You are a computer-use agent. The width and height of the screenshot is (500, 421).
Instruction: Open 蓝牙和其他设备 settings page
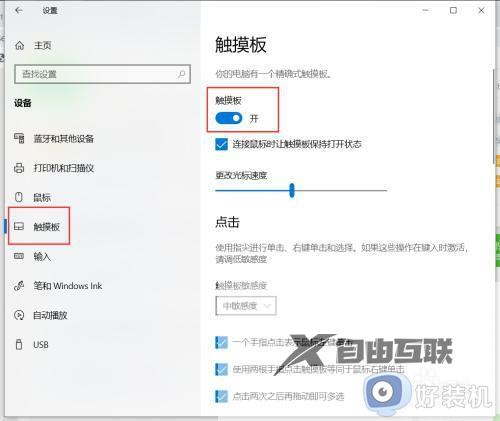63,138
